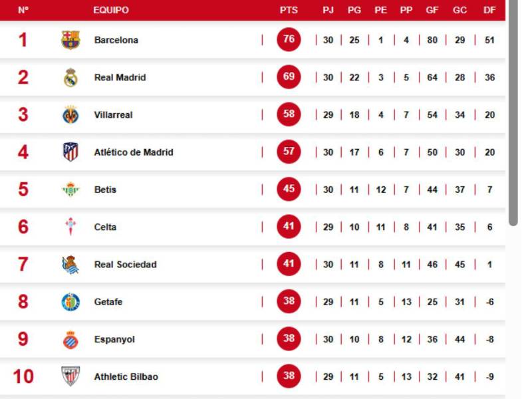Image resolution: width=532 pixels, height=399 pixels.
Task: Click the Barcelona club crest
Action: 69,39
